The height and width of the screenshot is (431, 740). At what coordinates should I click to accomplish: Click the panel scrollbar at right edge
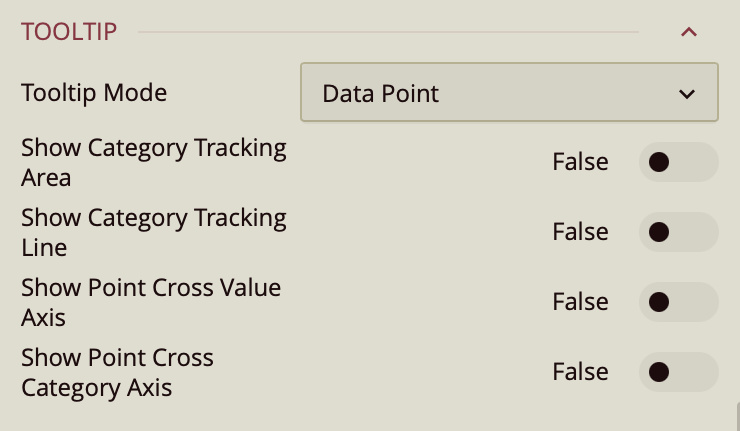[736, 415]
